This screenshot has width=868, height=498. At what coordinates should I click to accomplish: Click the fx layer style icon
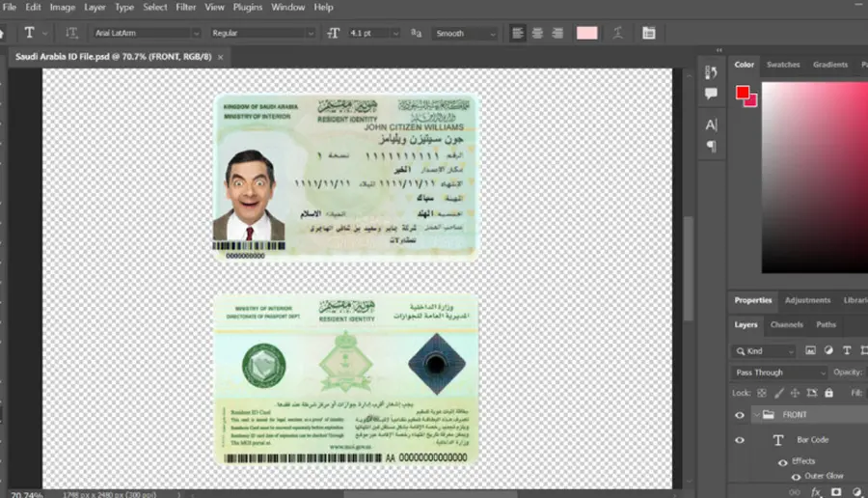point(815,492)
